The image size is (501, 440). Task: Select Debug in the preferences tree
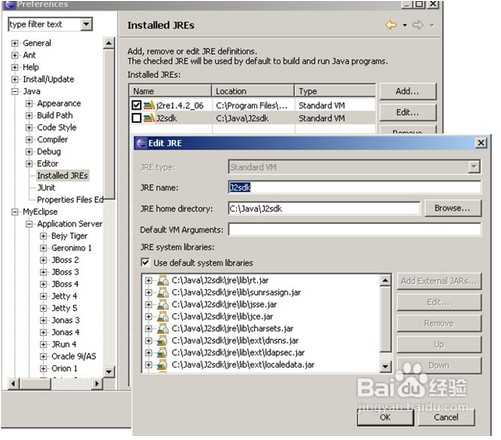point(49,152)
